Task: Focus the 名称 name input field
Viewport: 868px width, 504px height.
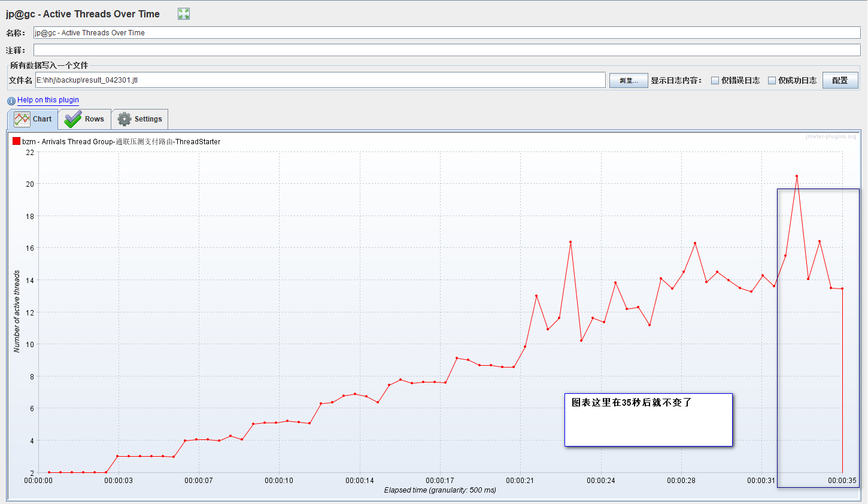Action: click(447, 33)
